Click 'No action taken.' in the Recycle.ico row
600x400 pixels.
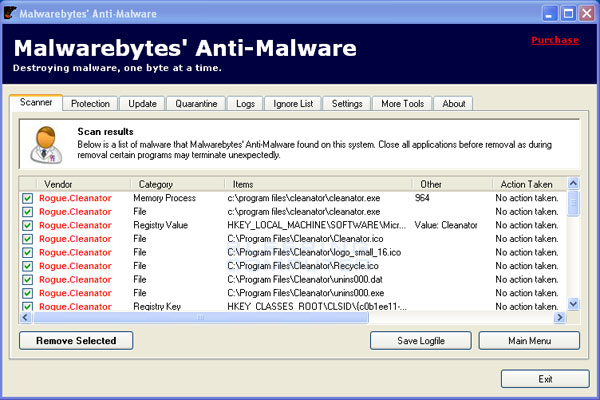[527, 266]
